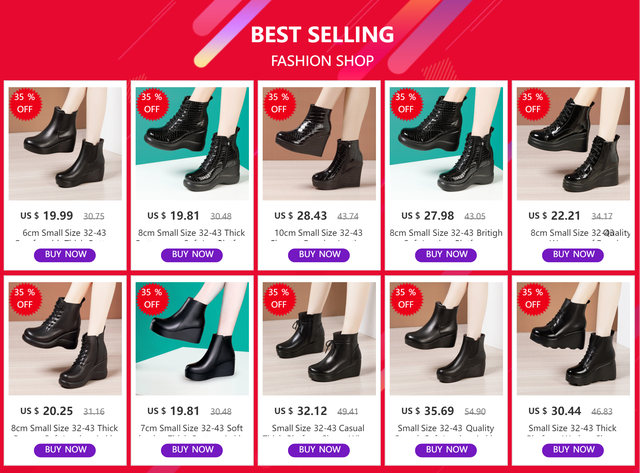Click the BEST SELLING banner heading
The image size is (640, 473).
(322, 35)
